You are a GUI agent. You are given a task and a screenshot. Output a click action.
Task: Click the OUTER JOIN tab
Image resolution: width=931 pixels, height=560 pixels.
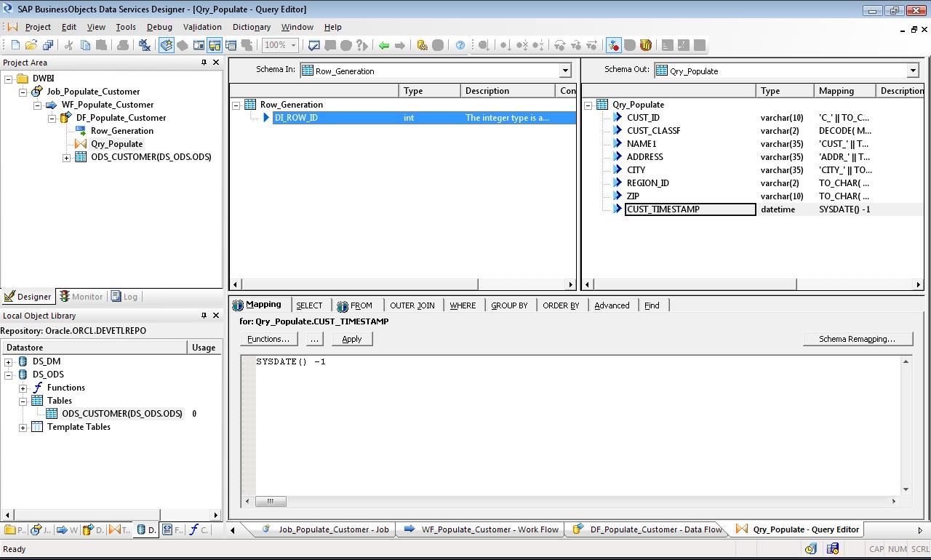pyautogui.click(x=412, y=305)
